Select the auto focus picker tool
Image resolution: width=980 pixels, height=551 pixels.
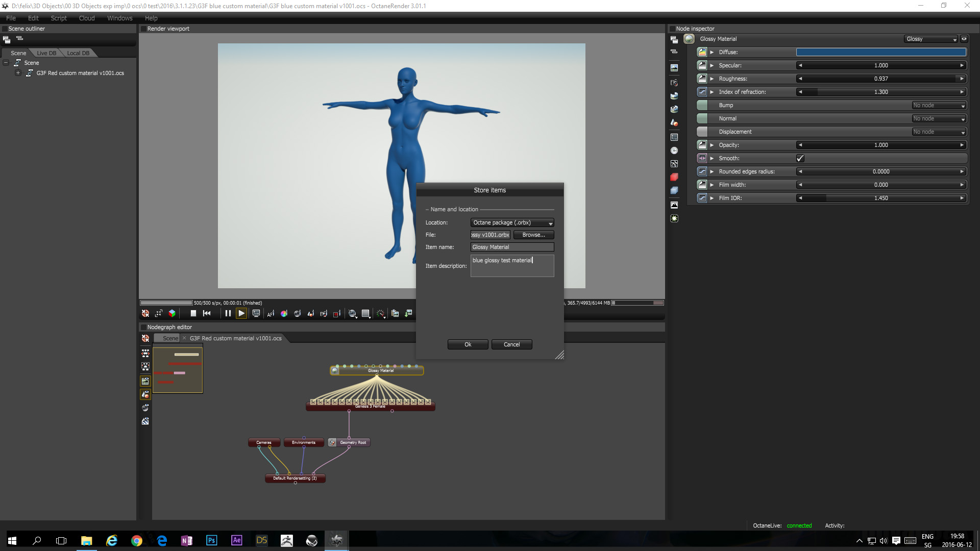271,314
